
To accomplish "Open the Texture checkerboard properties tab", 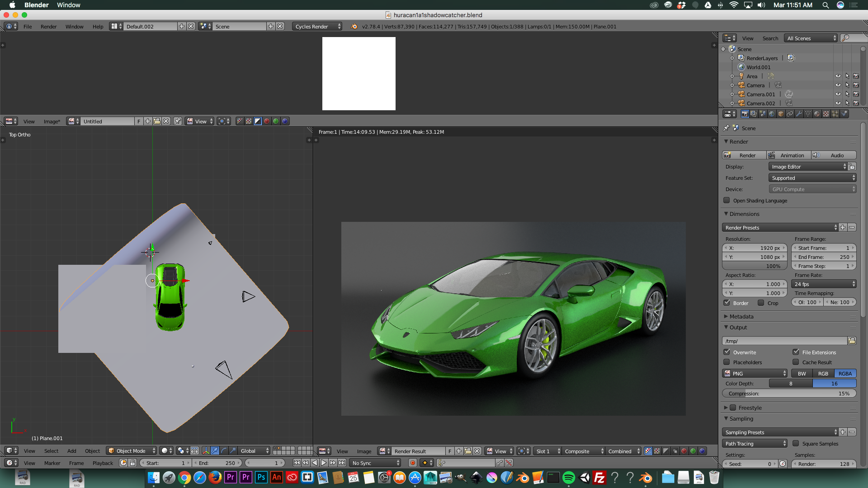I will click(826, 114).
